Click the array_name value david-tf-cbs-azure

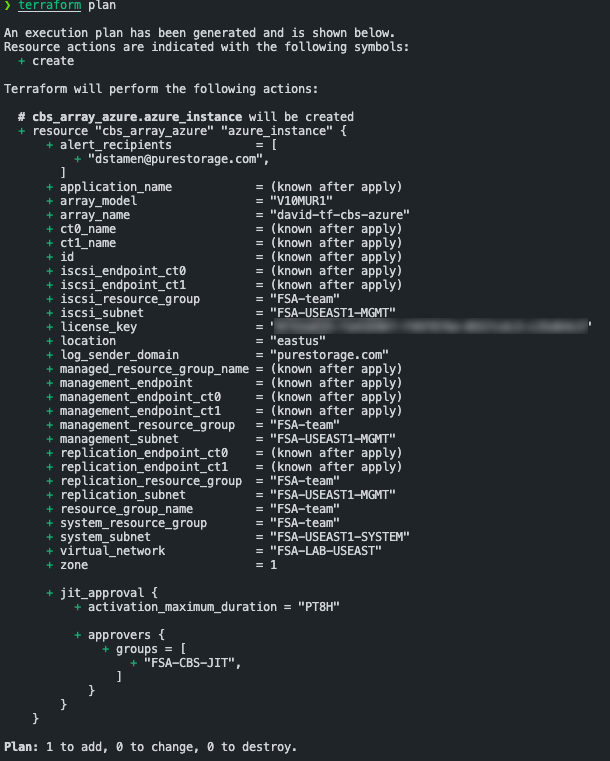[340, 215]
